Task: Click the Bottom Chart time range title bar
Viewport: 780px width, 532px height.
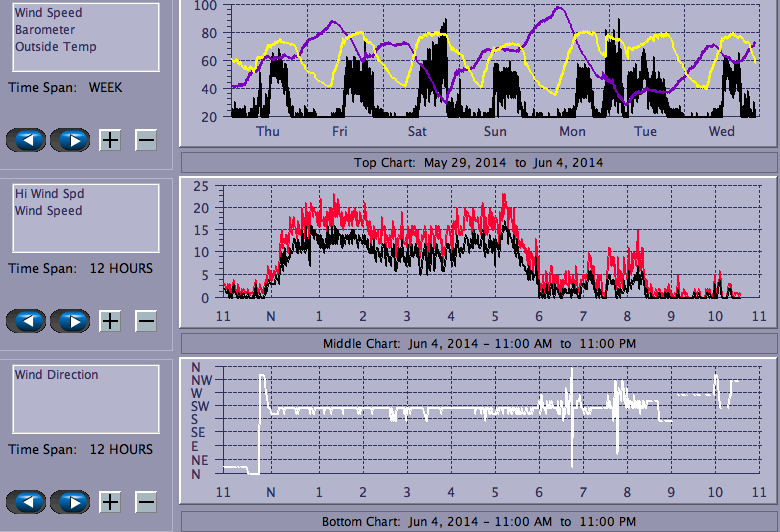Action: [478, 522]
